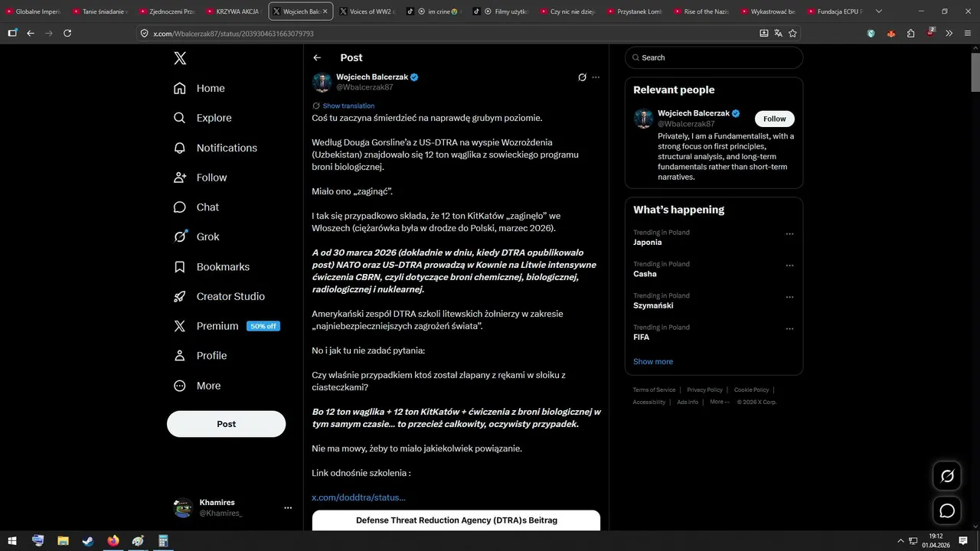Screen dimensions: 980x551
Task: Open Home in the X sidebar
Action: pyautogui.click(x=199, y=88)
